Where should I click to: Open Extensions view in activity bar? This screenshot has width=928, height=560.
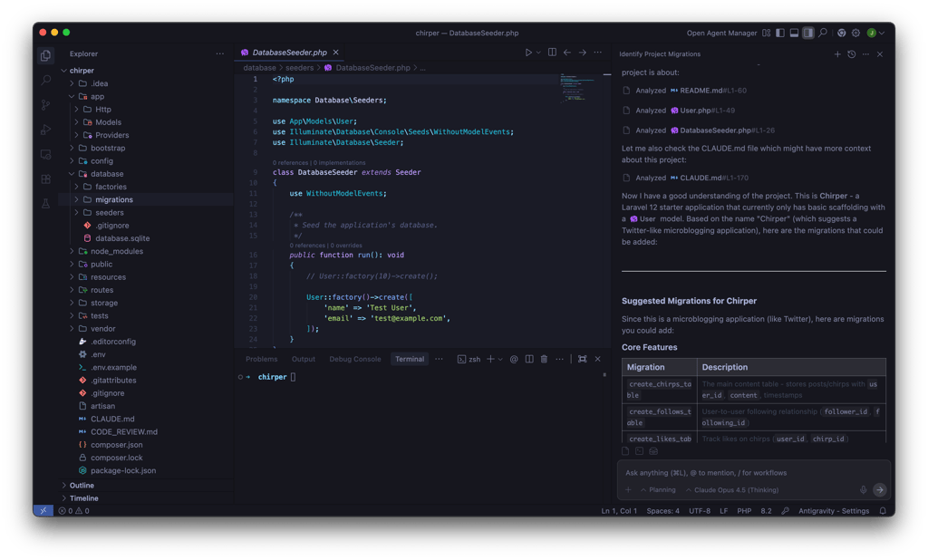pyautogui.click(x=45, y=179)
